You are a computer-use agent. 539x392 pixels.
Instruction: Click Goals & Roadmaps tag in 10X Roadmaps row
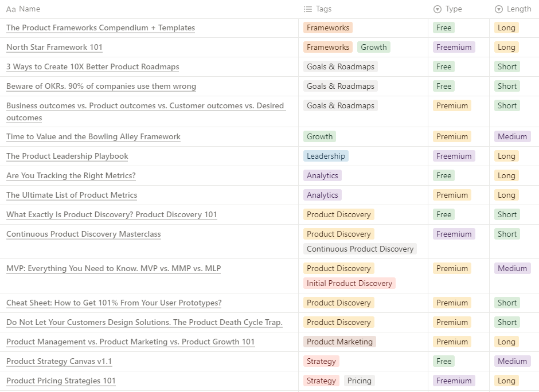click(340, 66)
